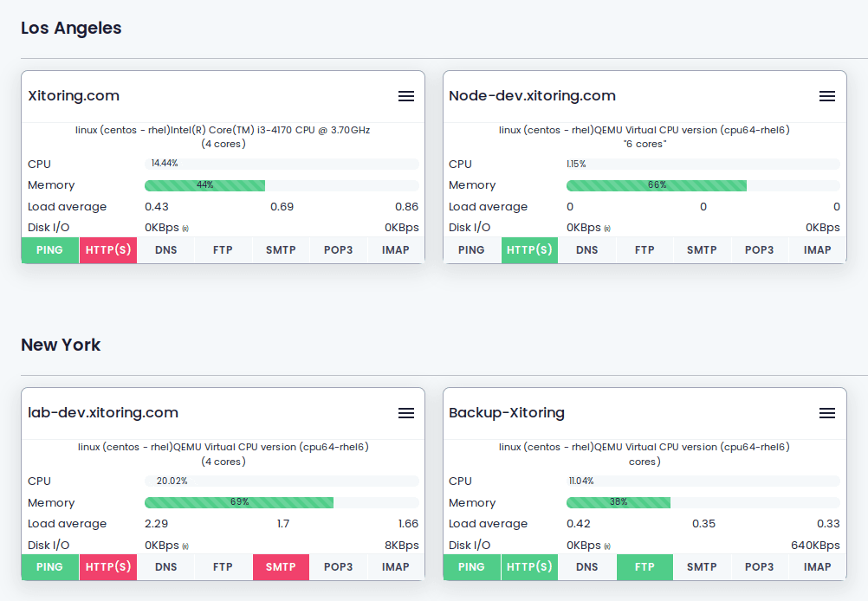Viewport: 868px width, 601px height.
Task: Click the New York group heading
Action: tap(61, 345)
